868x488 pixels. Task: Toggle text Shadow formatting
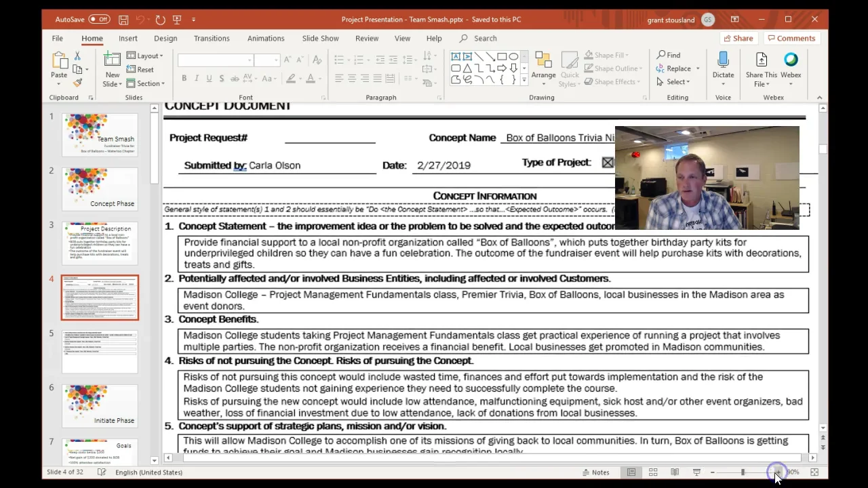pos(222,79)
